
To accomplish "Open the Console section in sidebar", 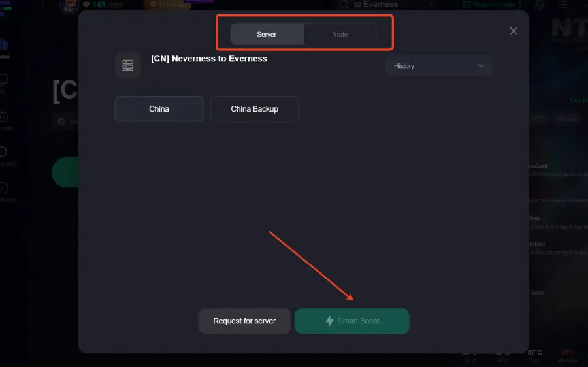I will click(3, 119).
